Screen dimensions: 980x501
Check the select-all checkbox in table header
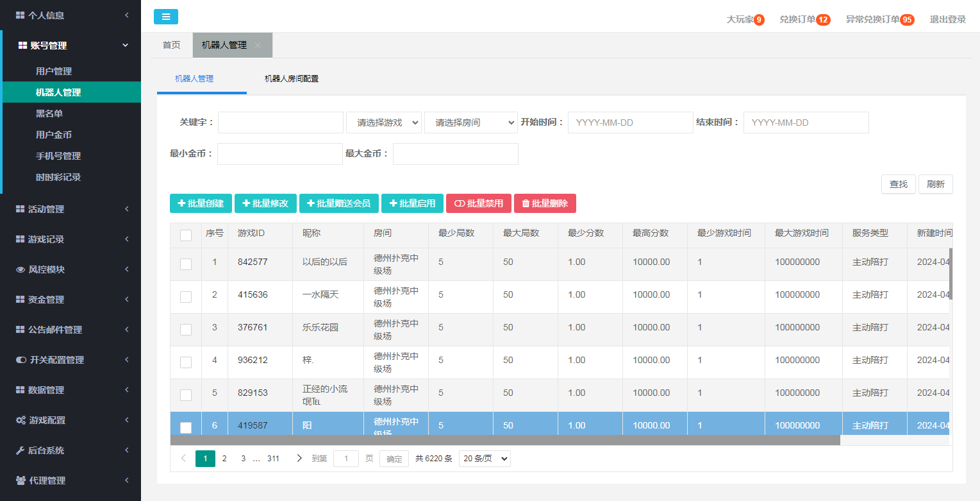186,235
